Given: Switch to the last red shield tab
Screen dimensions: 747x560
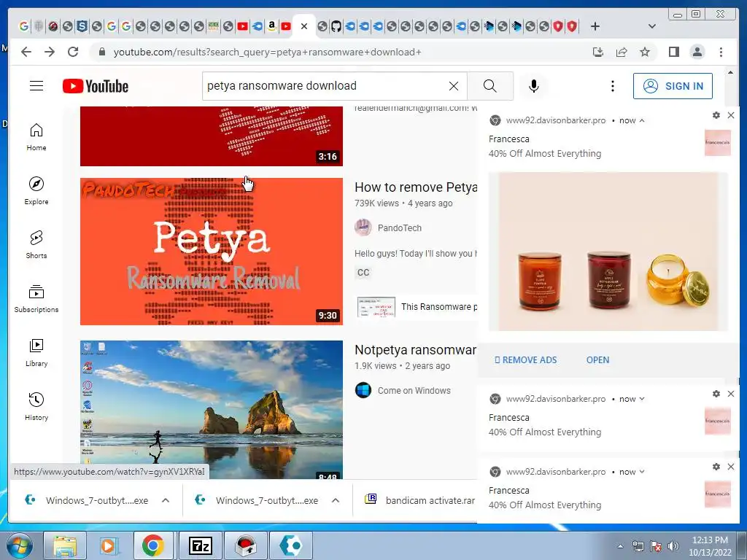Looking at the screenshot, I should [x=572, y=26].
